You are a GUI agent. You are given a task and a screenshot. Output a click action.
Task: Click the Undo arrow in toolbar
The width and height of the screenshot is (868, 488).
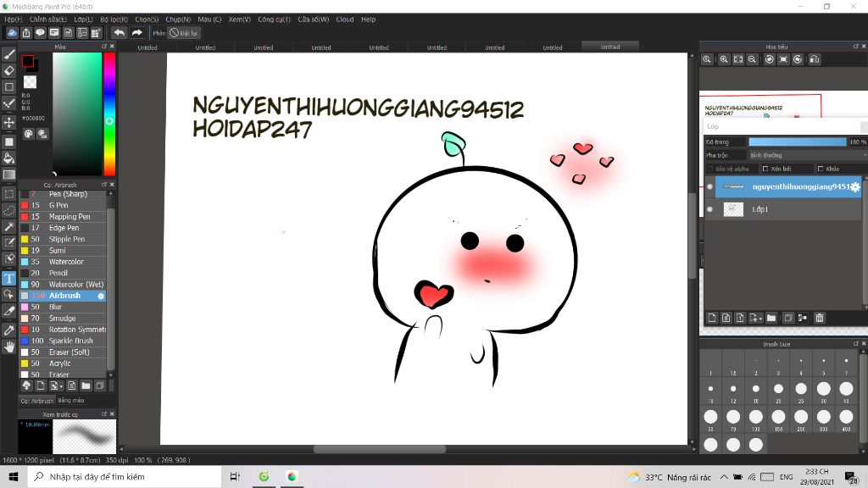[119, 33]
